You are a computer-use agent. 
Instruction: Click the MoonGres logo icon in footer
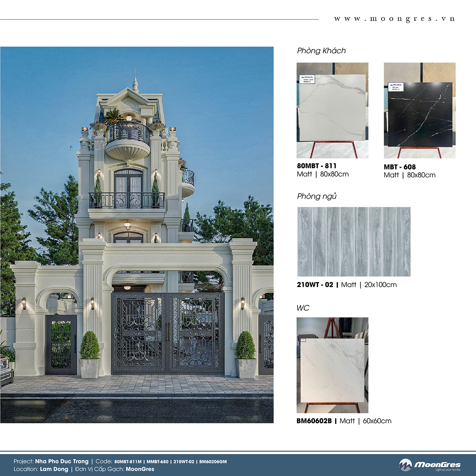405,465
